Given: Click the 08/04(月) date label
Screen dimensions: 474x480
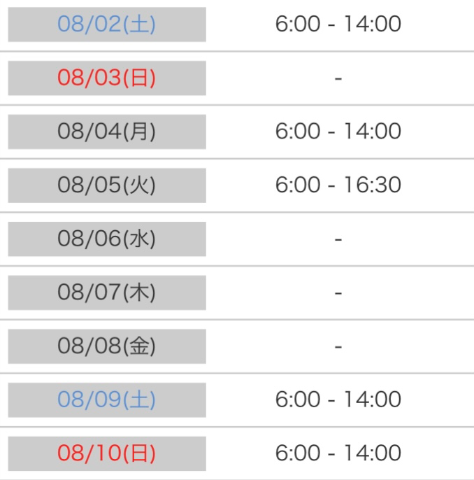Looking at the screenshot, I should (107, 131).
